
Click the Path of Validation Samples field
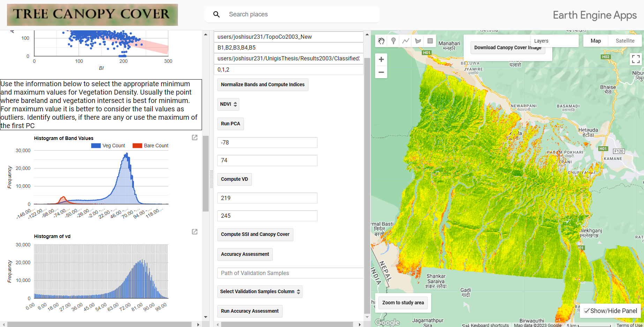pyautogui.click(x=290, y=273)
